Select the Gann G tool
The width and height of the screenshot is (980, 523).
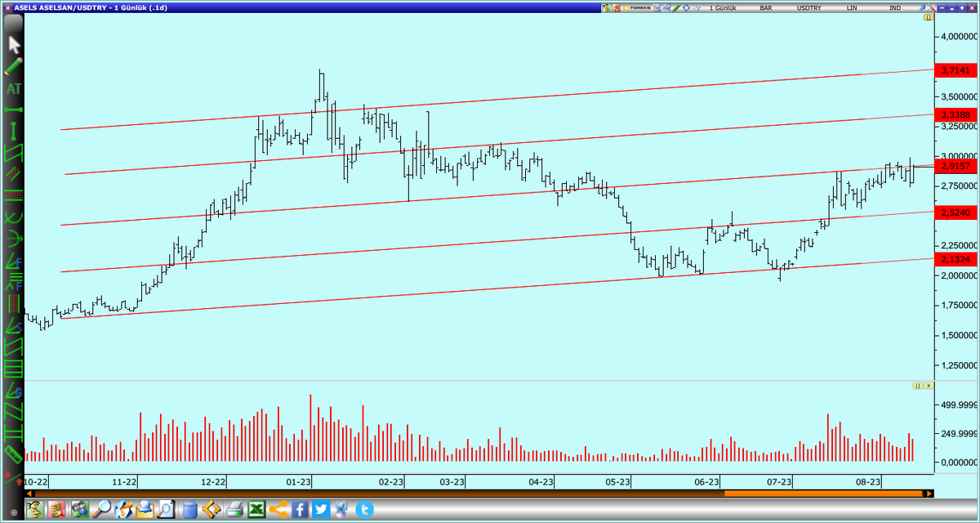point(14,391)
